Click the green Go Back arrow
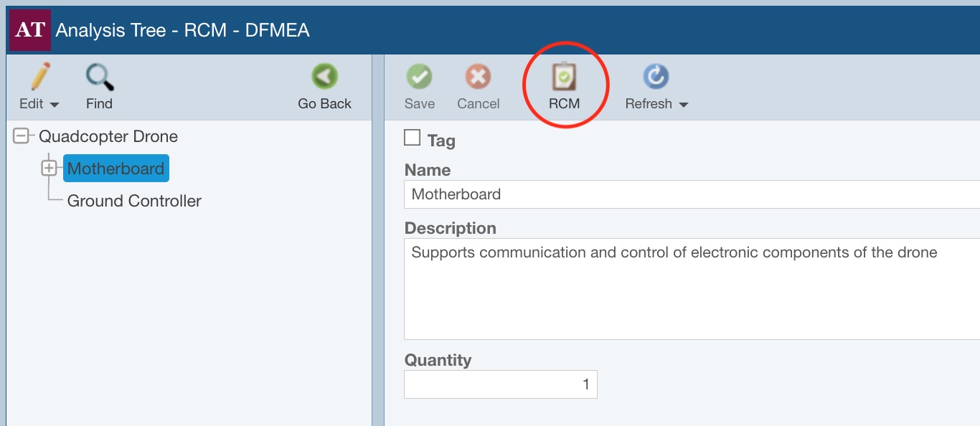The height and width of the screenshot is (426, 980). 324,77
